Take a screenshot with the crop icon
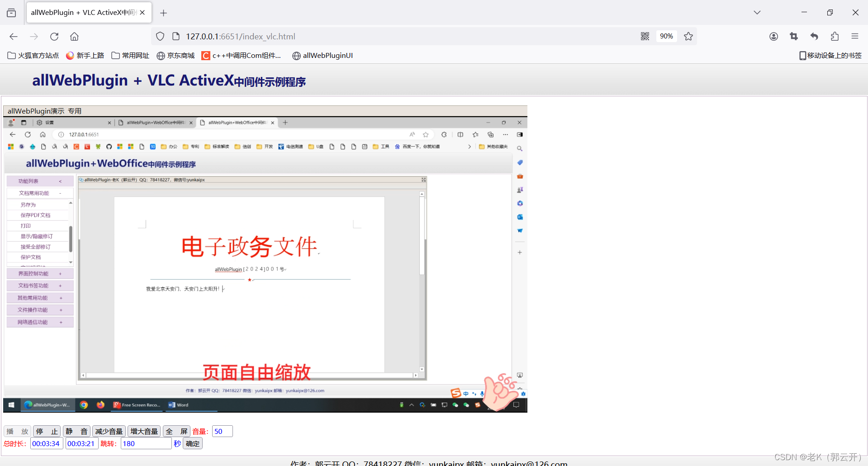The height and width of the screenshot is (466, 868). coord(794,37)
